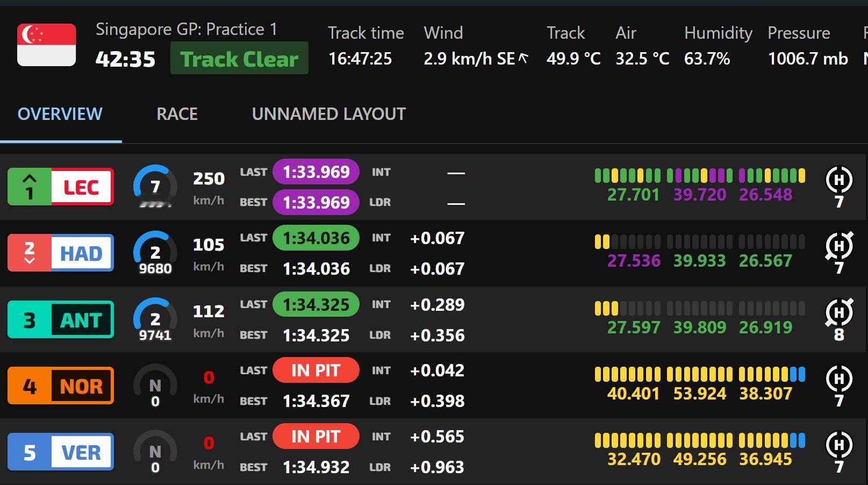Click HAD's green last lap 1:34.036

[x=316, y=238]
